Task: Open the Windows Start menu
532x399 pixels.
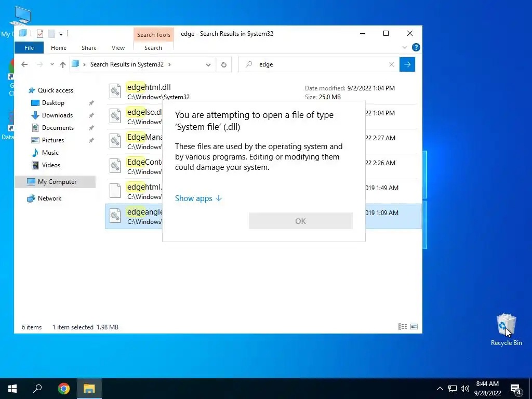Action: click(x=12, y=389)
